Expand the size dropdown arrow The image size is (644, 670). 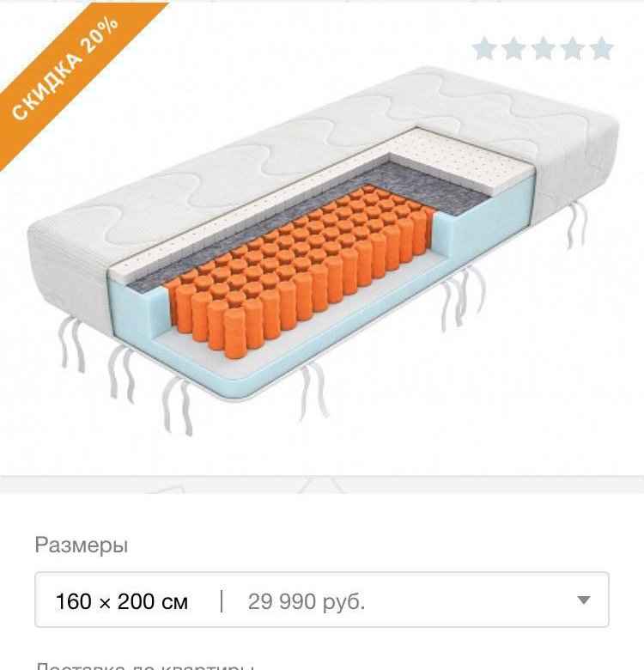584,600
